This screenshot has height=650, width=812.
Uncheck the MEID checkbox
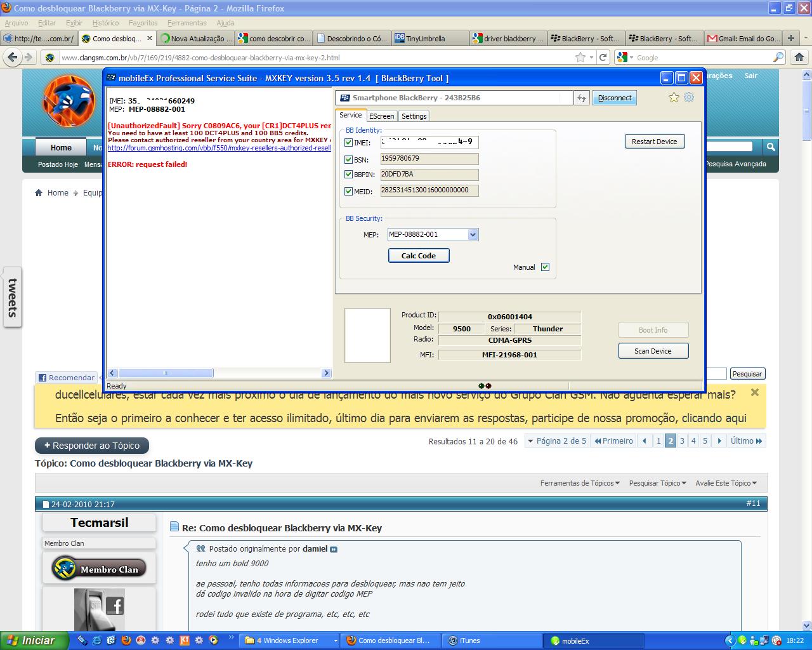(x=348, y=191)
